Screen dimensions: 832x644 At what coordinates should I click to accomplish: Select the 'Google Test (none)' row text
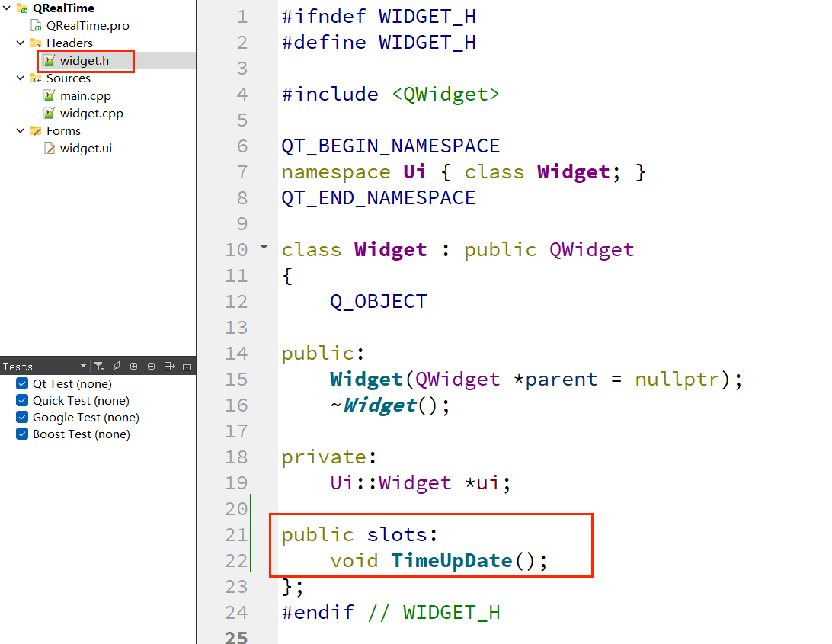click(86, 418)
